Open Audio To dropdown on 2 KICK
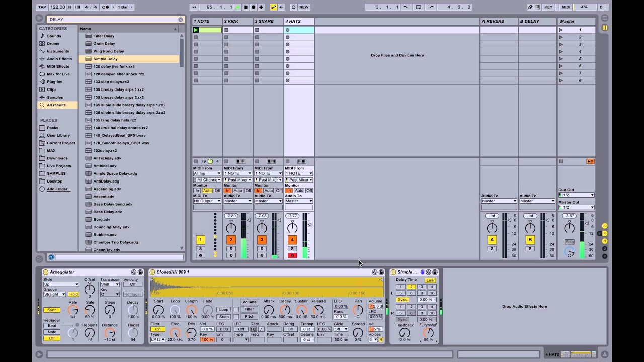 coord(237,201)
